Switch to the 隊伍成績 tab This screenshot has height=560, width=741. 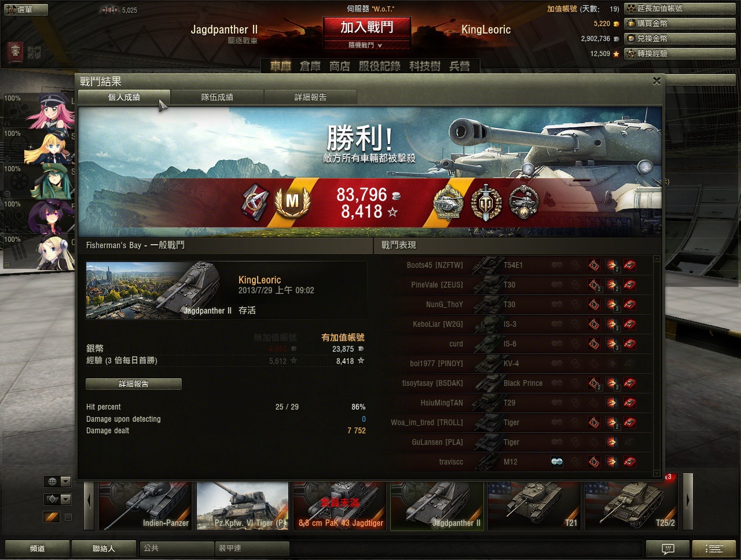217,97
